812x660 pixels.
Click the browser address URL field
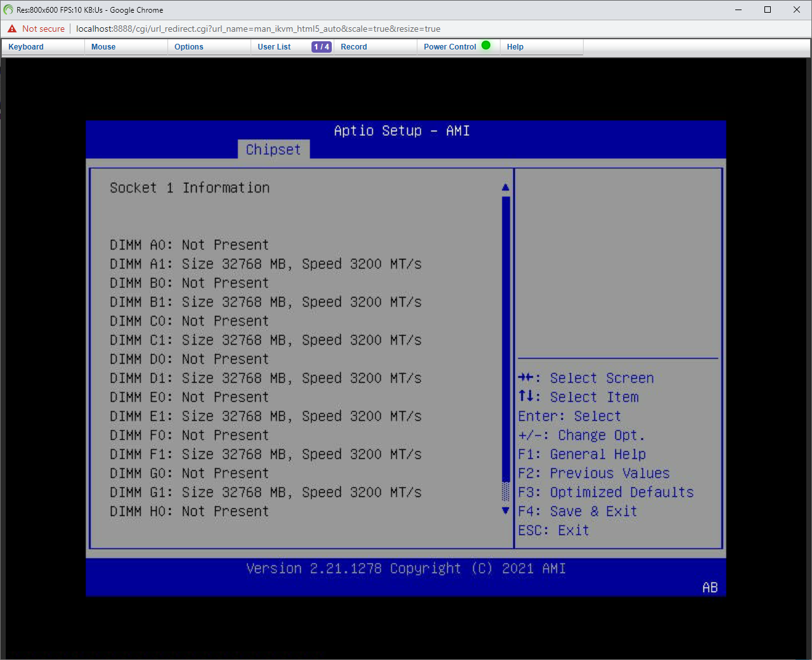(258, 29)
